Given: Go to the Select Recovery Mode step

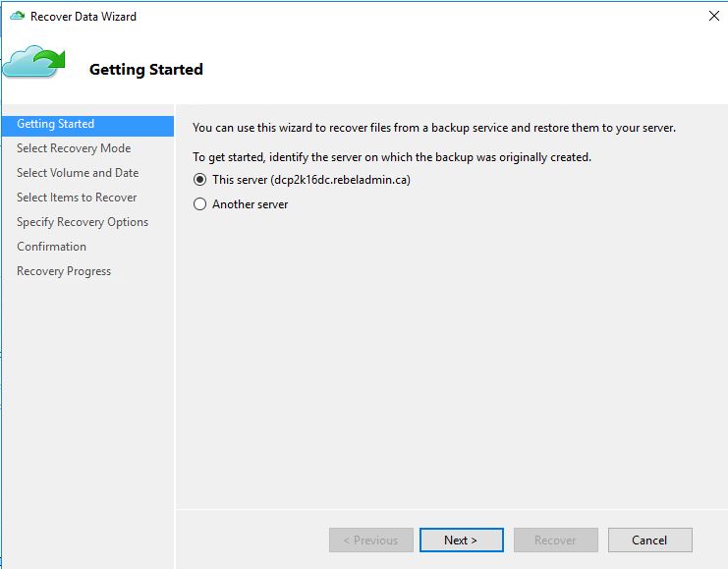Looking at the screenshot, I should [x=74, y=148].
